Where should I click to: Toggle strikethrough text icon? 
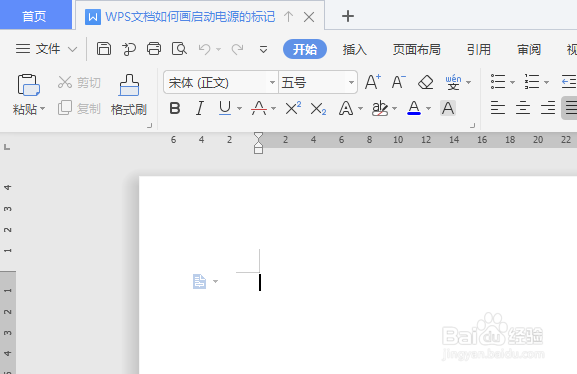259,109
